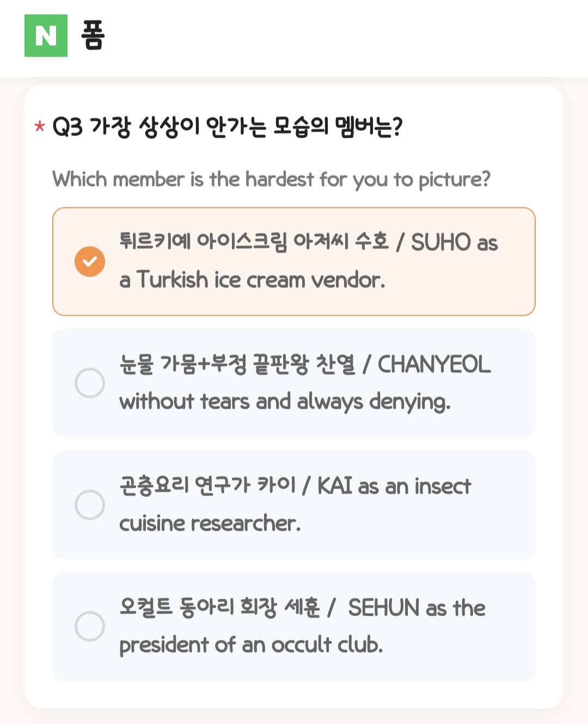Click the Korean text '튀르키예 아이스크림 아저씨 수호'
This screenshot has width=588, height=724.
click(x=254, y=241)
